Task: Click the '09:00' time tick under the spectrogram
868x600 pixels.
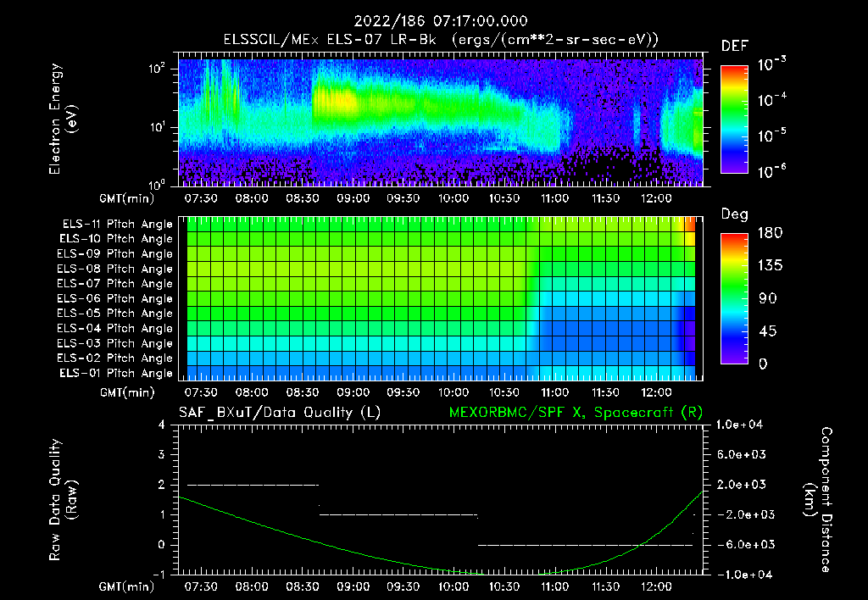Action: click(353, 198)
